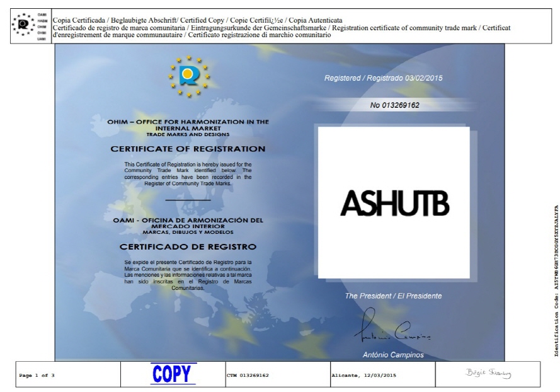Click the Spanish paragraph 'Se expide el presente Certificado'
This screenshot has width=560, height=392.
click(188, 275)
